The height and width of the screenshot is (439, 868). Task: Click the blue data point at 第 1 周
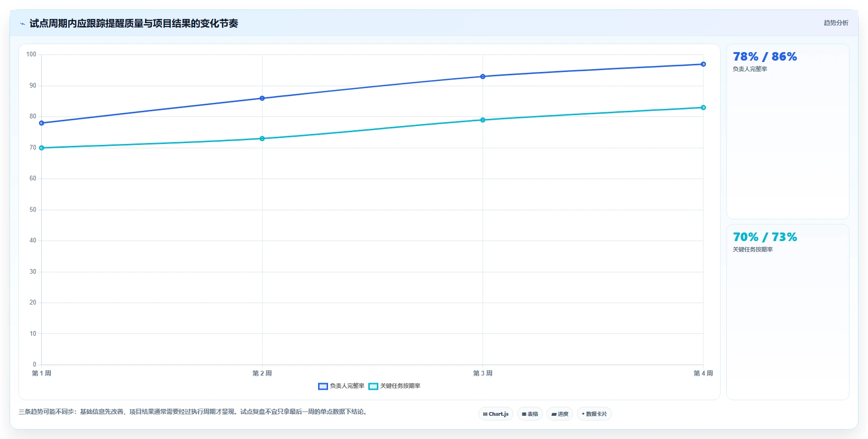pyautogui.click(x=42, y=123)
